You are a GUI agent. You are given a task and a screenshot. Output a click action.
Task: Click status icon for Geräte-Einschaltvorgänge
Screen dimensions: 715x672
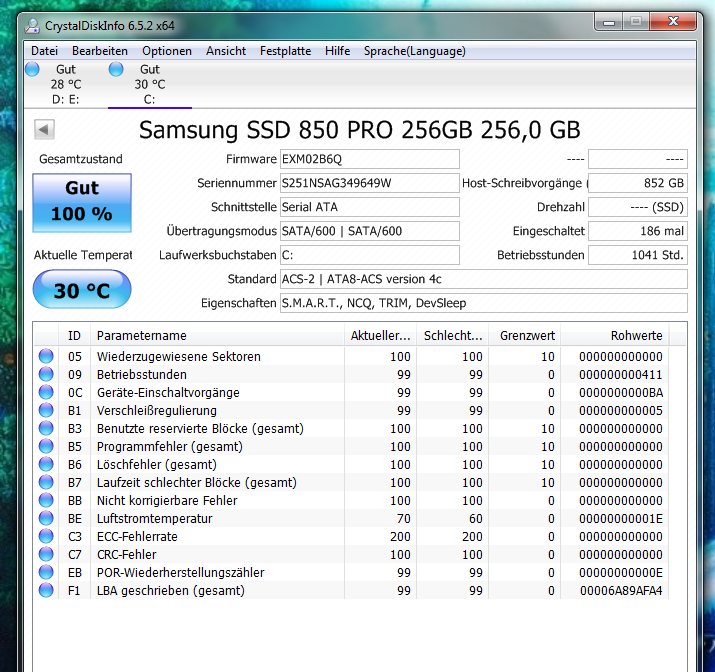pos(46,392)
